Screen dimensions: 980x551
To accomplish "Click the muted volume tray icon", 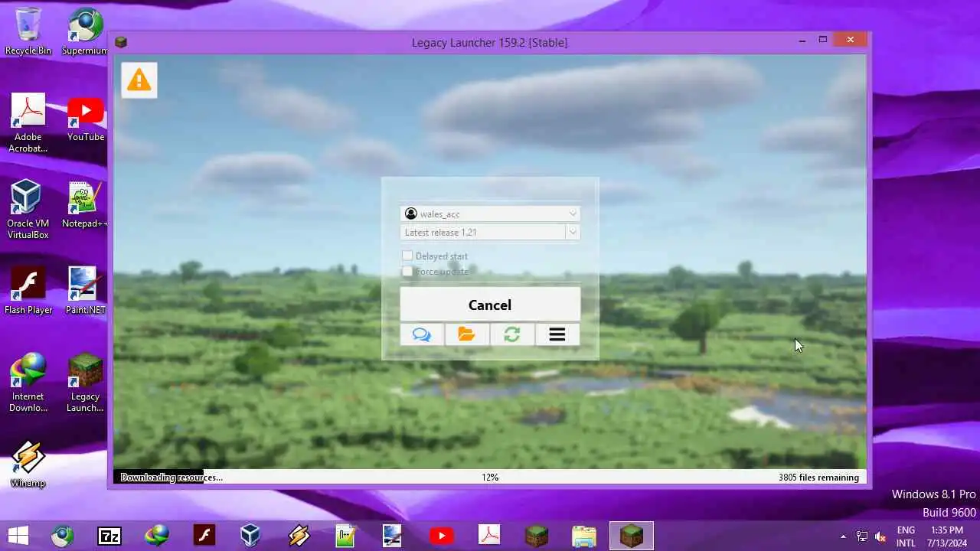I will coord(880,536).
